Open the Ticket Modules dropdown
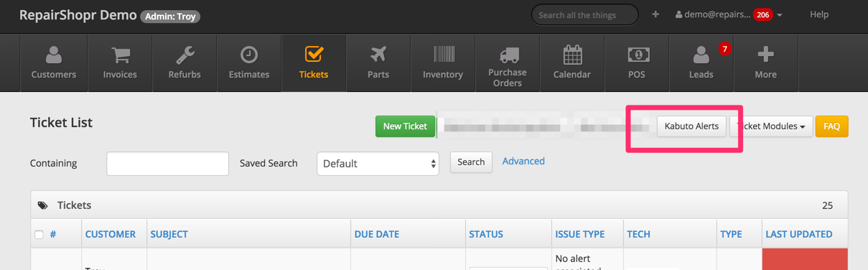This screenshot has height=270, width=868. (x=771, y=126)
